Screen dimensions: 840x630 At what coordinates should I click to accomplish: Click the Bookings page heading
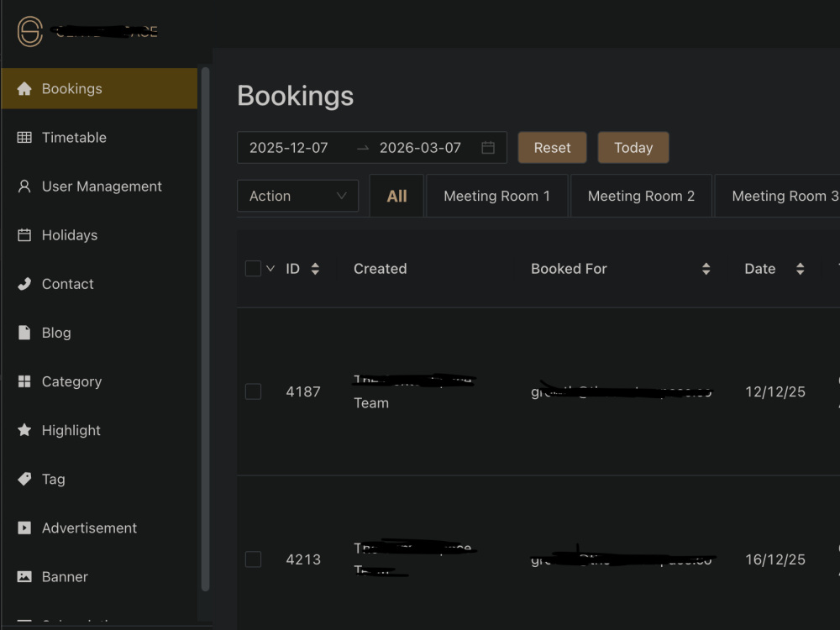tap(295, 96)
